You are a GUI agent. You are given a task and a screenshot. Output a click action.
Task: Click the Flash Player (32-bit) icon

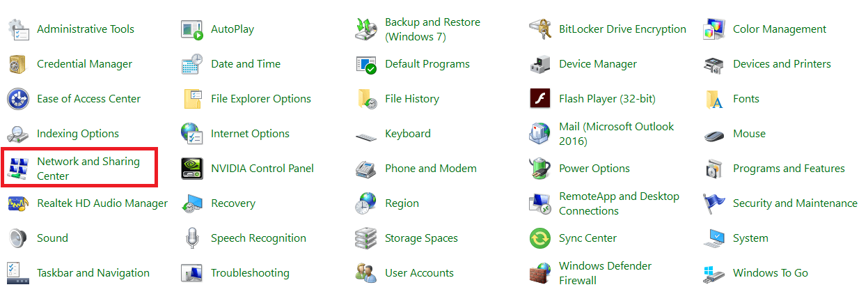540,99
